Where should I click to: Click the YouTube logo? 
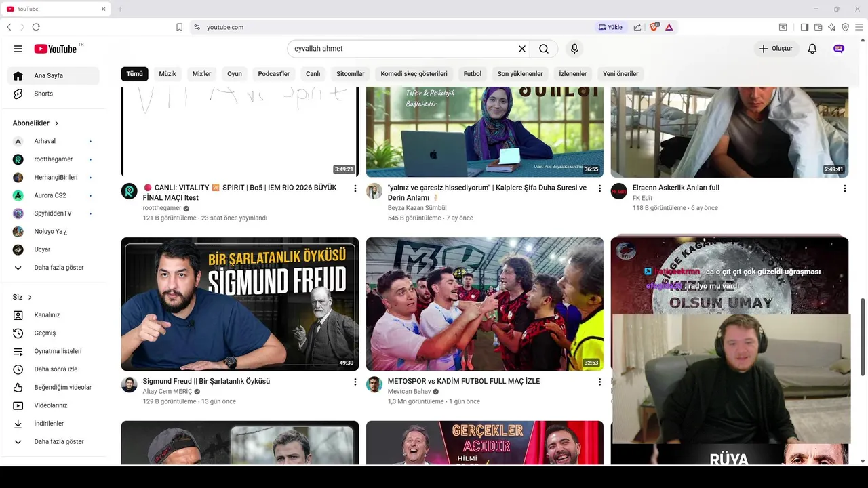tap(56, 49)
